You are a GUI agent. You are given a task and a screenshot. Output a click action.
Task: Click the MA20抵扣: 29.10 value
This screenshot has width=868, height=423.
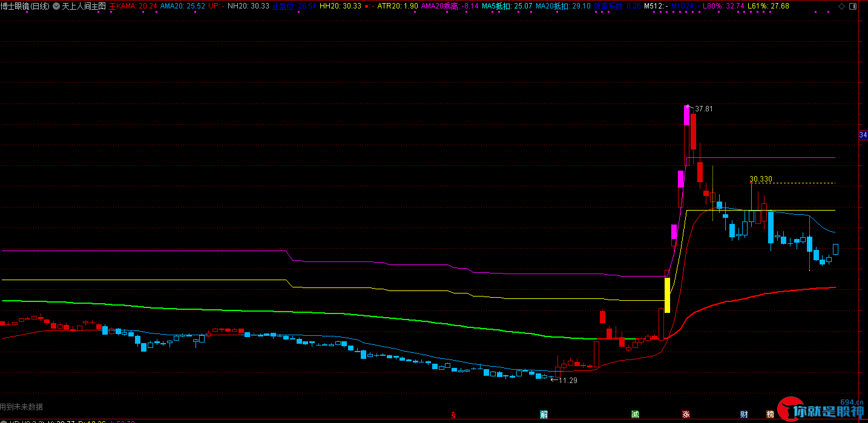[563, 5]
